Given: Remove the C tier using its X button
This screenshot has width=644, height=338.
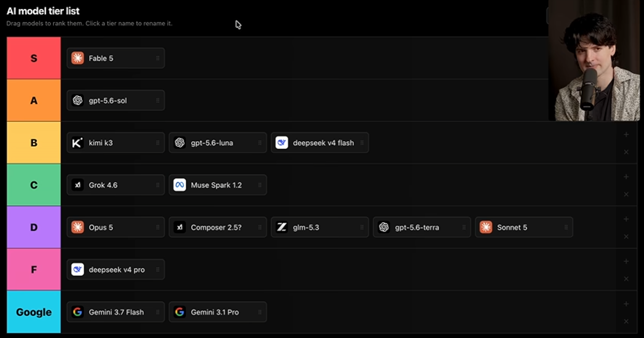Looking at the screenshot, I should [626, 194].
